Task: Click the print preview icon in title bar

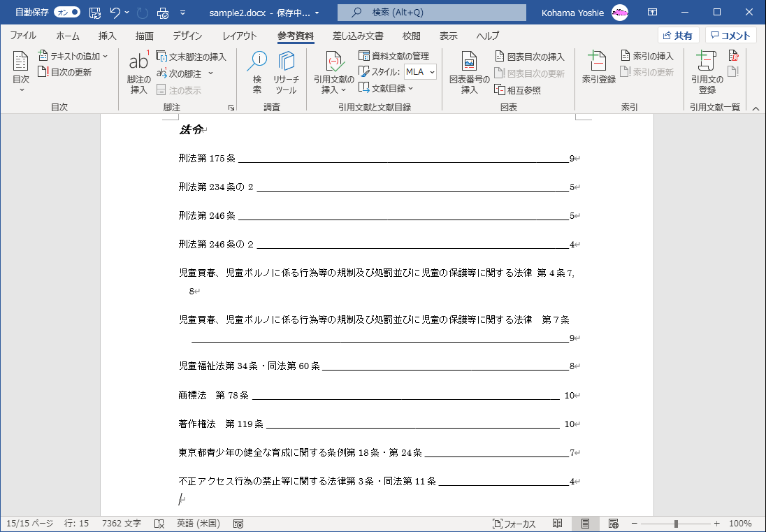Action: pos(163,13)
